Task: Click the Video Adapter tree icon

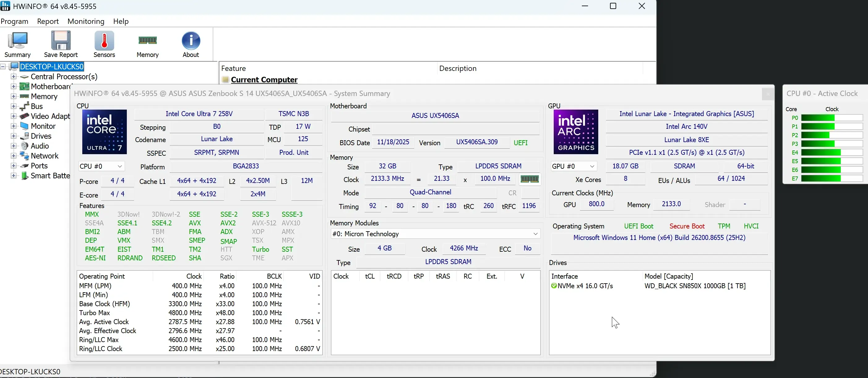Action: (24, 116)
